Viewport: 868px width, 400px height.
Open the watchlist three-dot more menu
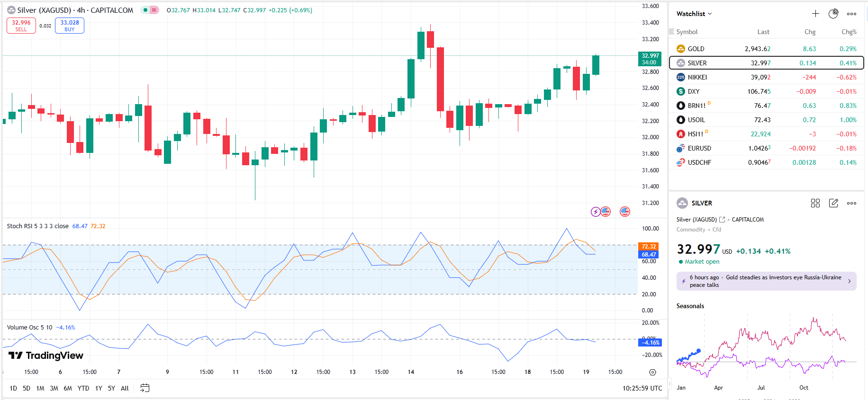click(x=851, y=14)
